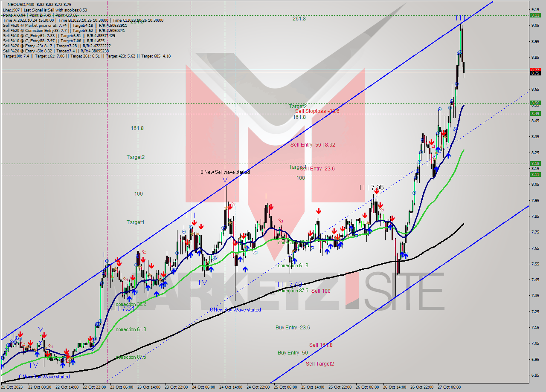This screenshot has height=392, width=546.
Task: Click '21 Oct 2023' on time axis
Action: coord(12,387)
